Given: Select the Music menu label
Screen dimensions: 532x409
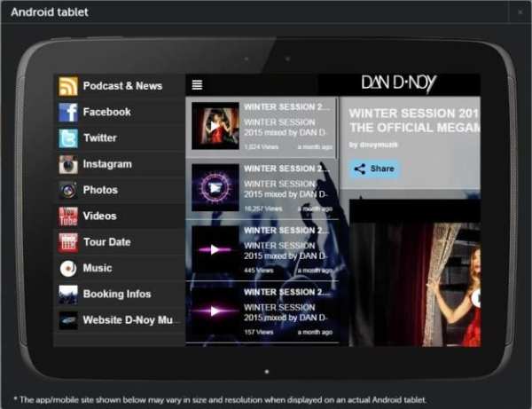Looking at the screenshot, I should 98,268.
